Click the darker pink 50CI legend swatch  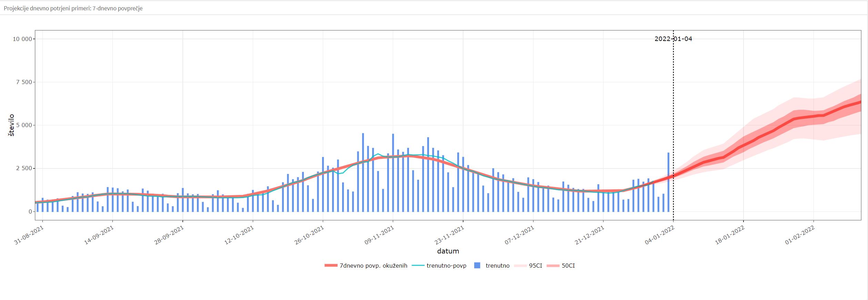[x=553, y=266]
